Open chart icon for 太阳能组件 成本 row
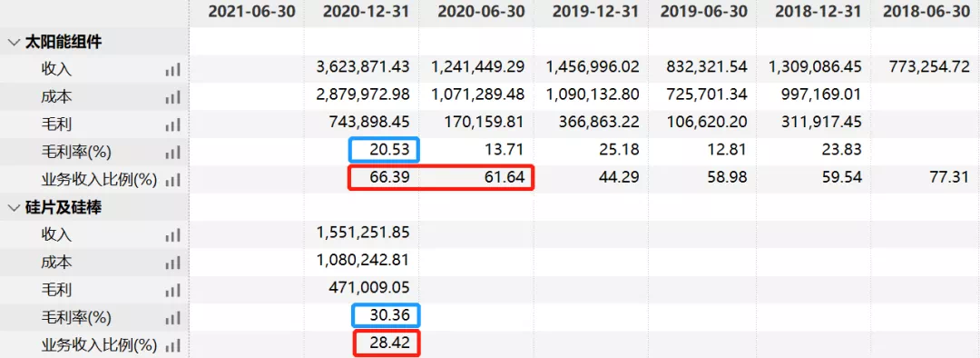Screen dimensions: 980x358 point(173,97)
